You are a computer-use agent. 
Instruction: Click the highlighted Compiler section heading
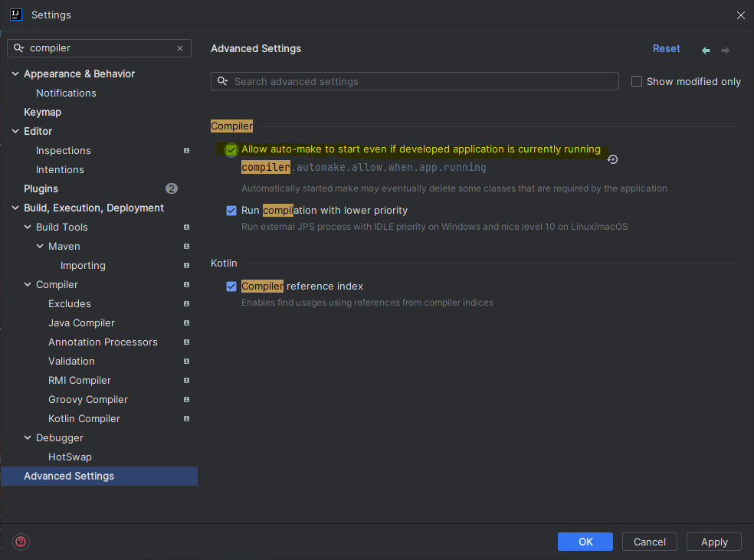click(231, 126)
